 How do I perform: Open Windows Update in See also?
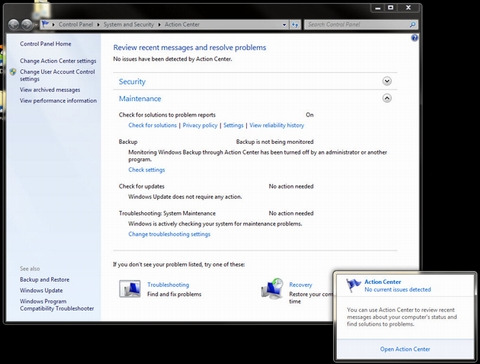tap(41, 290)
